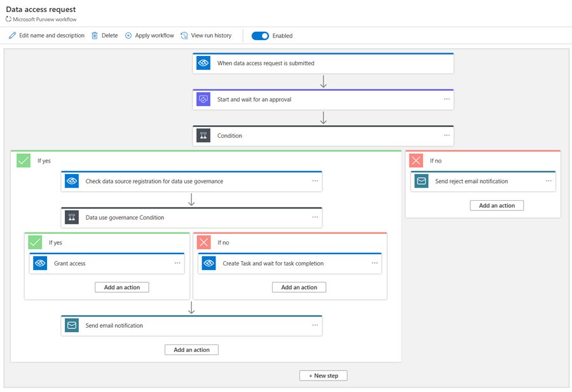Click the green checkmark on the outer If yes branch

coord(24,161)
